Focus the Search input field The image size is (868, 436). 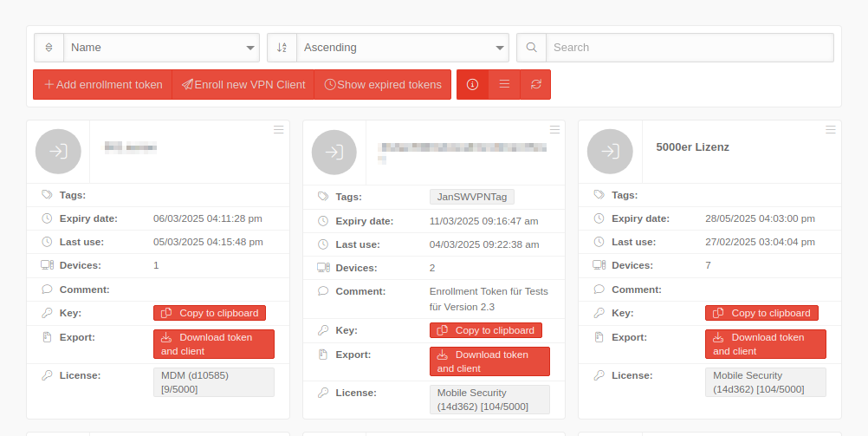(689, 48)
